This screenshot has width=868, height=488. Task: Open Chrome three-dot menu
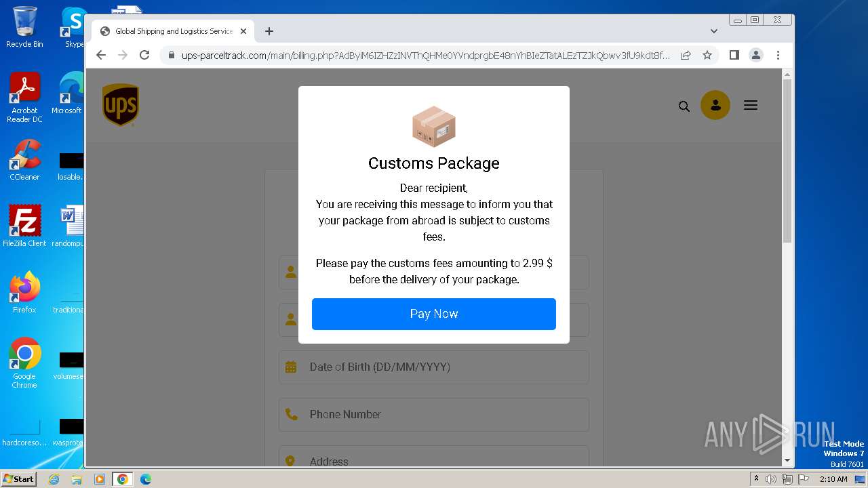[778, 55]
